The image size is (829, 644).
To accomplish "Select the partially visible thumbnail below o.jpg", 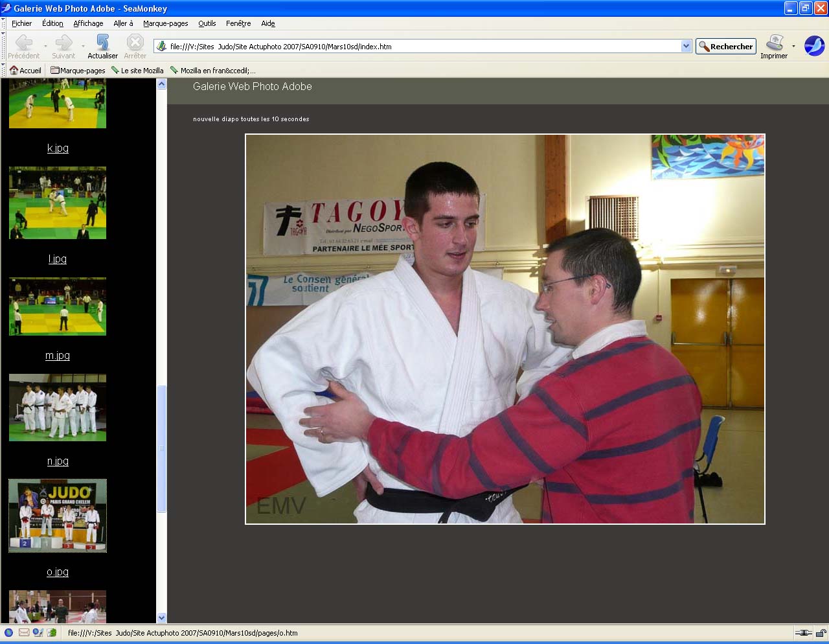I will coord(58,607).
